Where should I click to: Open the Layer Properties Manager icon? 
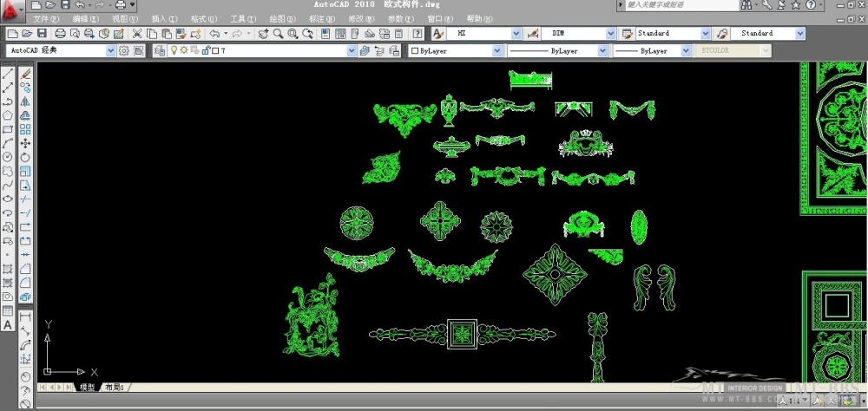pyautogui.click(x=159, y=51)
